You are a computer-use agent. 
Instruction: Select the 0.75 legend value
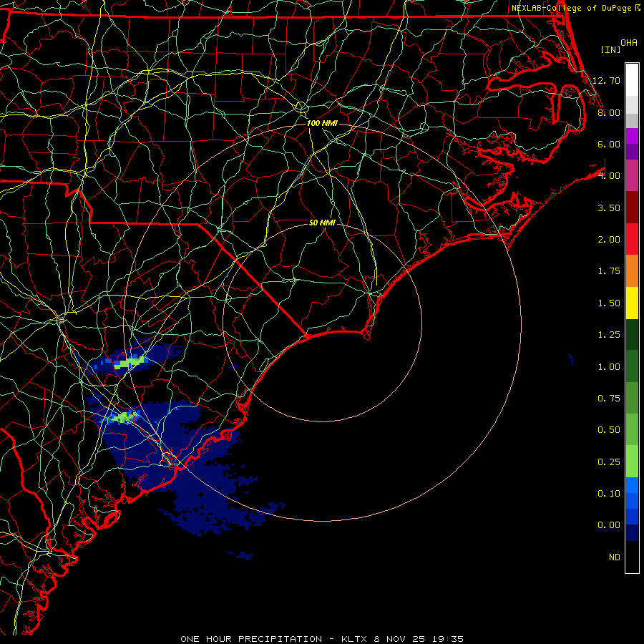609,399
